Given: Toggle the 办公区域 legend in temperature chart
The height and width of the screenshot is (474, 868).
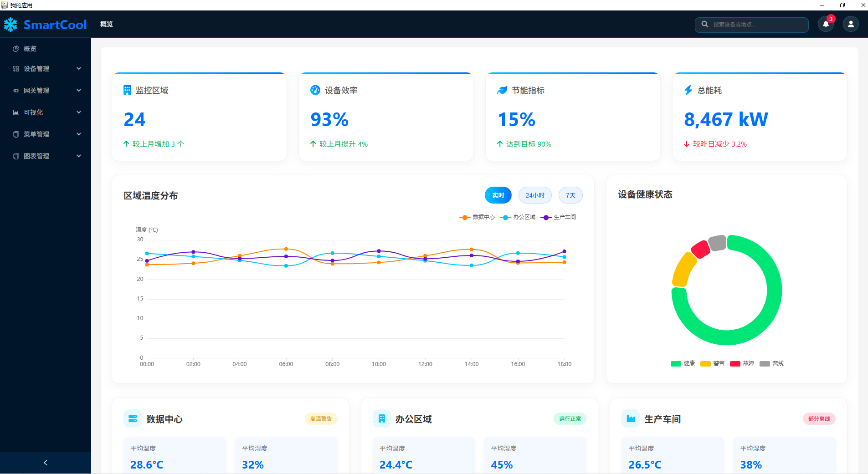Looking at the screenshot, I should (x=518, y=217).
